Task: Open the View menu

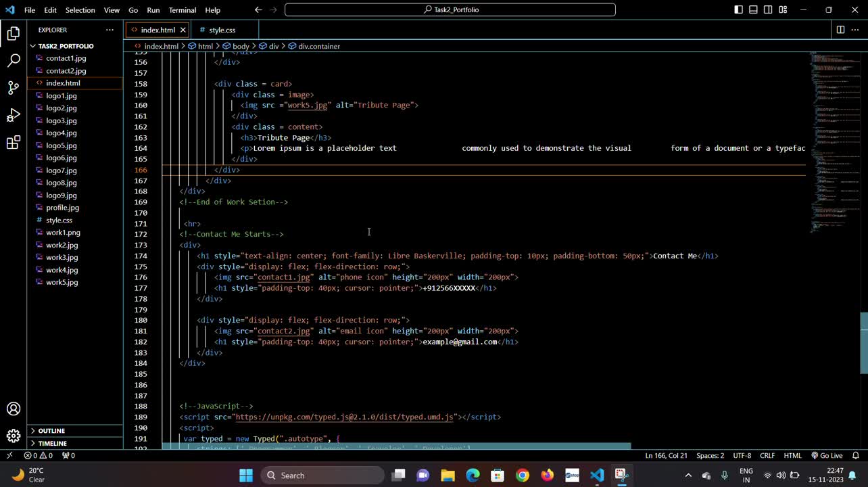Action: click(x=112, y=9)
